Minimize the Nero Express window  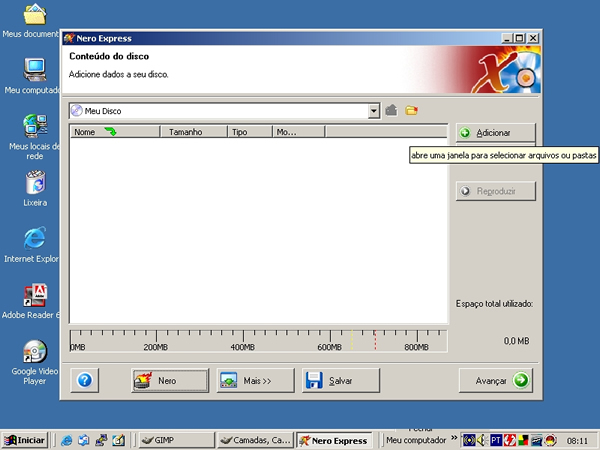click(507, 38)
